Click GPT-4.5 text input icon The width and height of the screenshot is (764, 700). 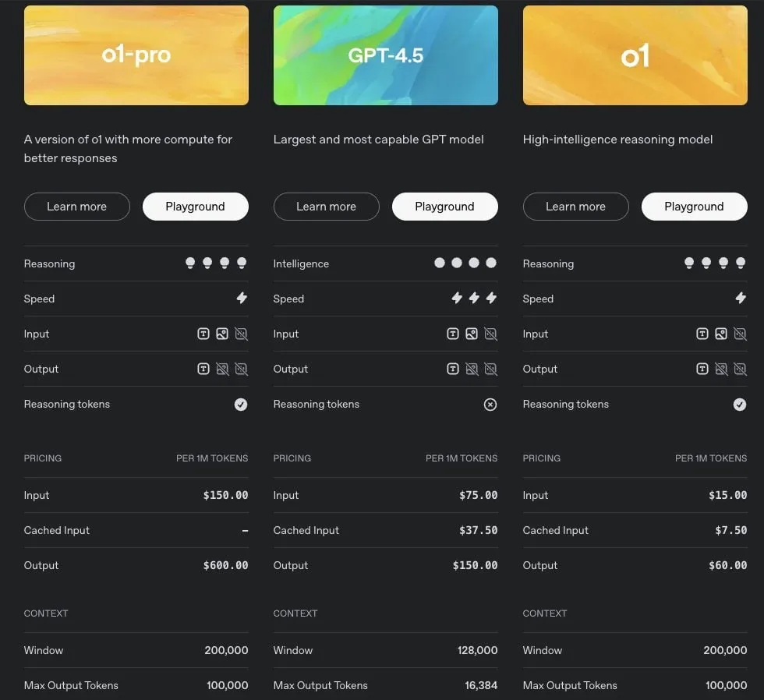pyautogui.click(x=453, y=334)
